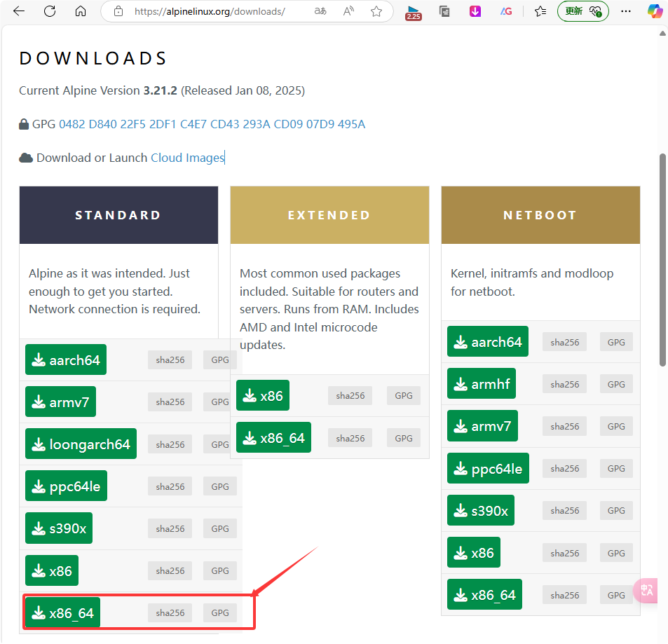Image resolution: width=668 pixels, height=644 pixels.
Task: Open sha256 for Netboot s390x
Action: coord(564,511)
